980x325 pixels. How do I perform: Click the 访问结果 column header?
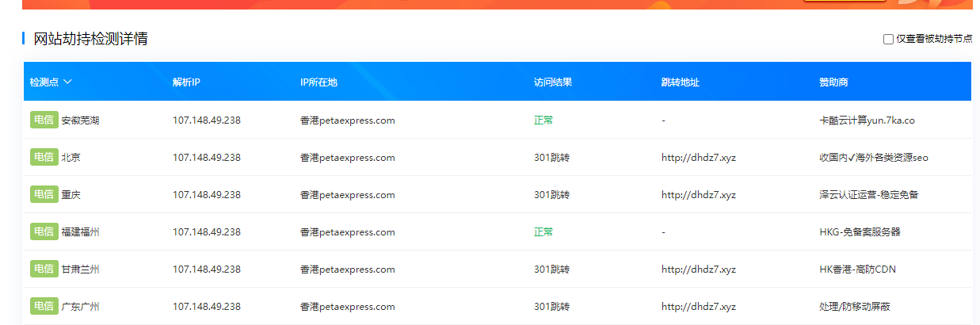[552, 82]
